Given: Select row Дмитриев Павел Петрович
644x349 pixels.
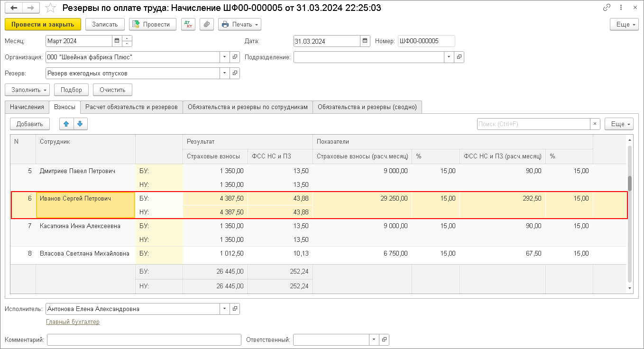Looking at the screenshot, I should [319, 178].
